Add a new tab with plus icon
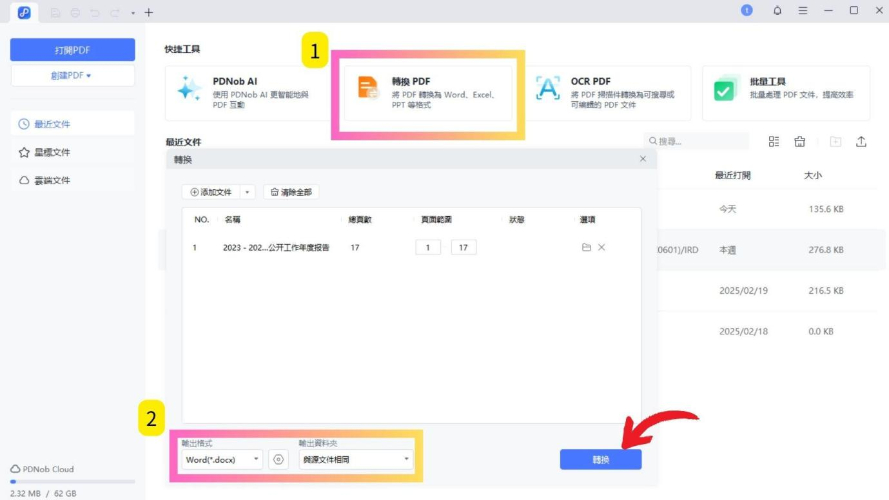Viewport: 889px width, 500px height. (149, 12)
